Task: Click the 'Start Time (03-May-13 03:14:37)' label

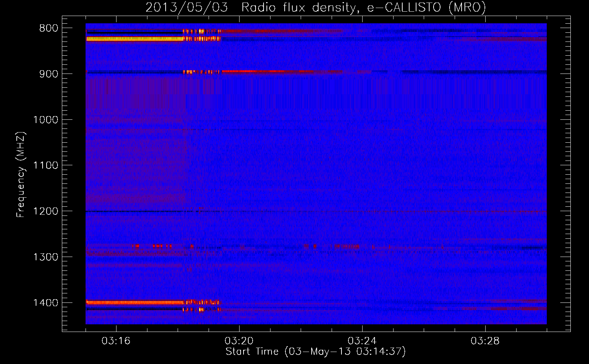Action: point(316,352)
